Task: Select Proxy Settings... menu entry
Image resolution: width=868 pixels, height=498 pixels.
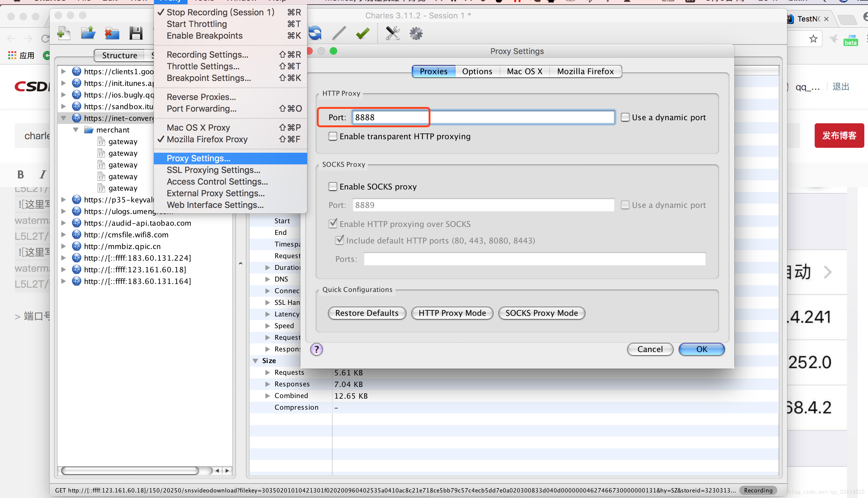Action: point(230,158)
